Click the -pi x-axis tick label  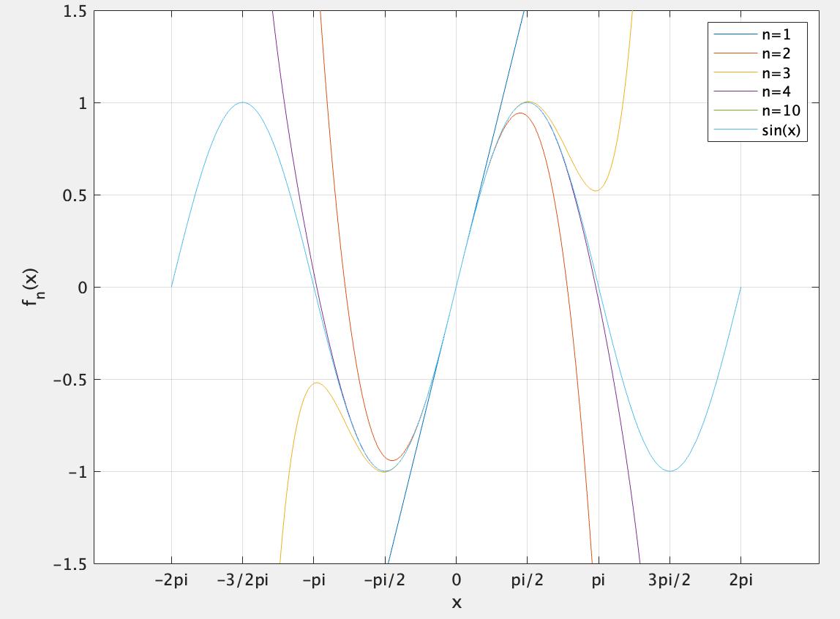(314, 580)
